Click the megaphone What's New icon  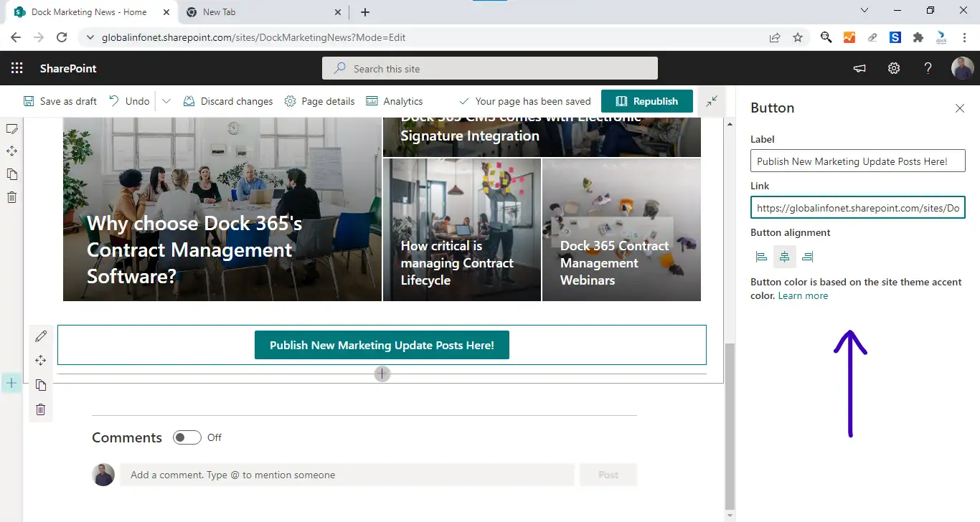pos(859,68)
